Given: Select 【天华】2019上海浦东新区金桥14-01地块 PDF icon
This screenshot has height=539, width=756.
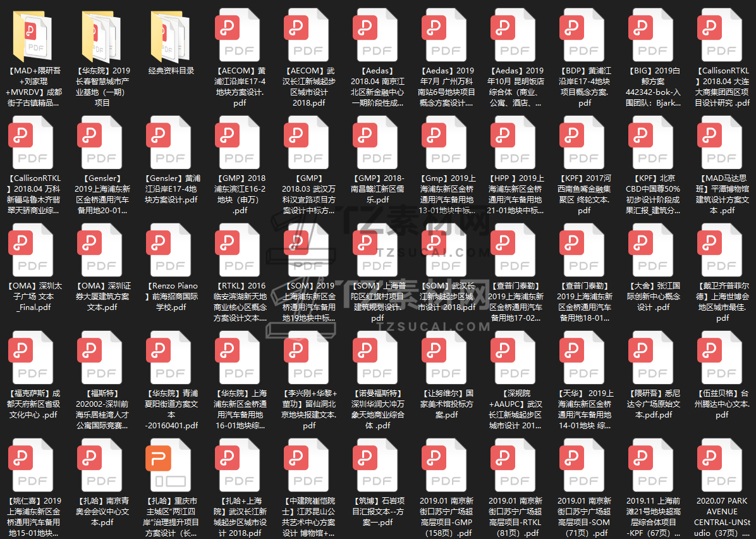Looking at the screenshot, I should click(582, 358).
